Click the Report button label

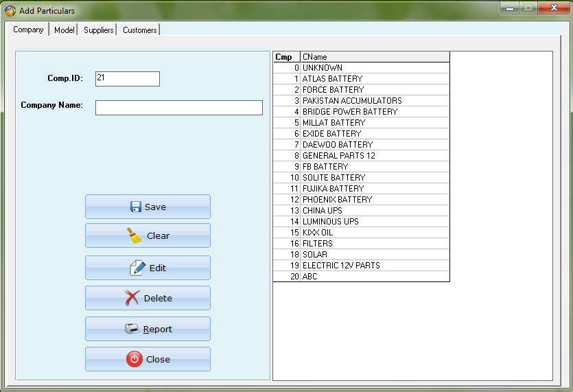[x=158, y=329]
